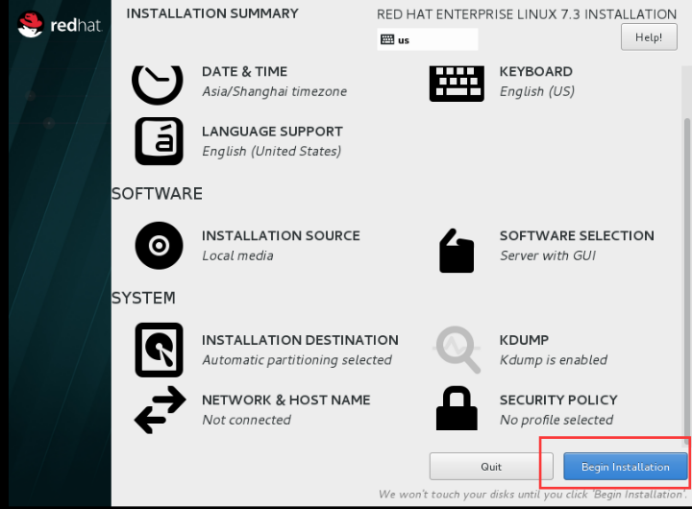Click the Security Policy padlock icon
The height and width of the screenshot is (510, 692).
point(457,408)
